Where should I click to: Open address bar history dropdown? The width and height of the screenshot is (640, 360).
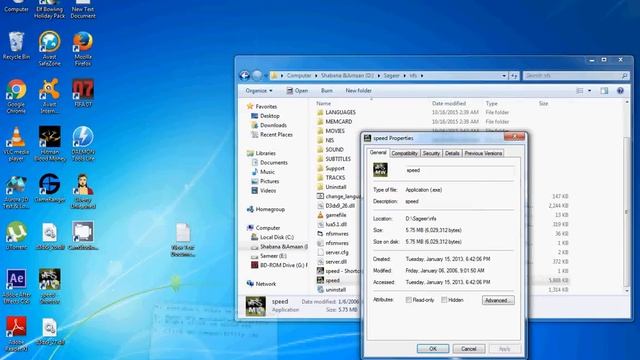click(x=504, y=76)
